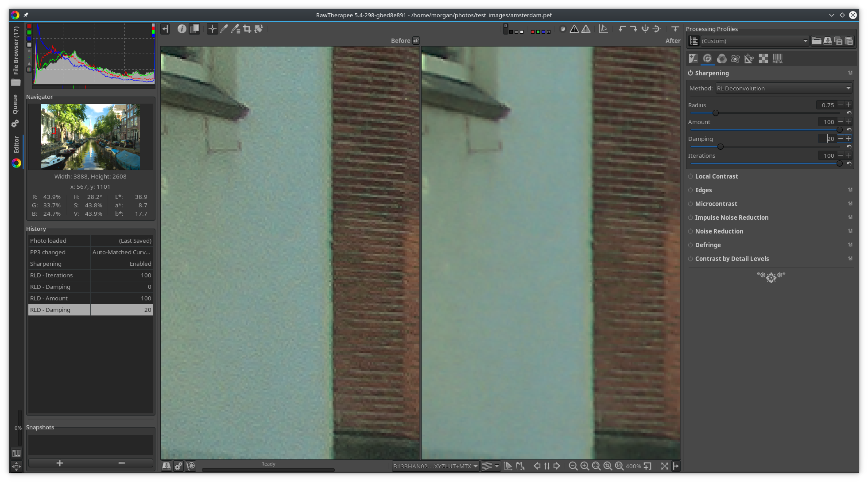
Task: Save the current processing profile
Action: click(x=827, y=41)
